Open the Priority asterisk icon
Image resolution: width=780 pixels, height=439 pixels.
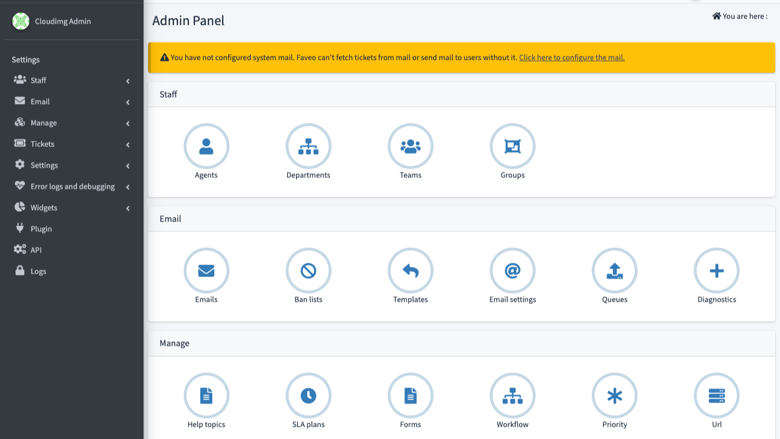click(614, 395)
